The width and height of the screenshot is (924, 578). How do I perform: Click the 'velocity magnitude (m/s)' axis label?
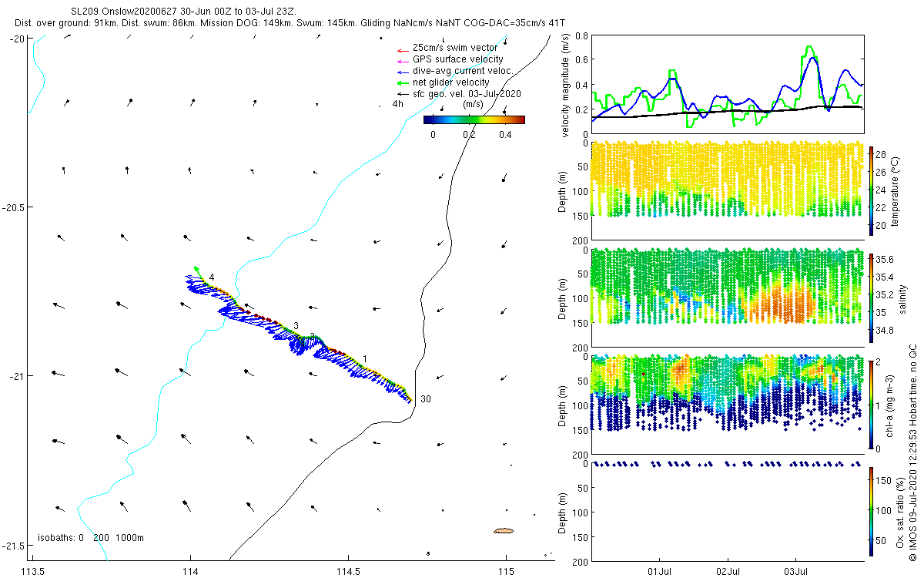[x=566, y=86]
